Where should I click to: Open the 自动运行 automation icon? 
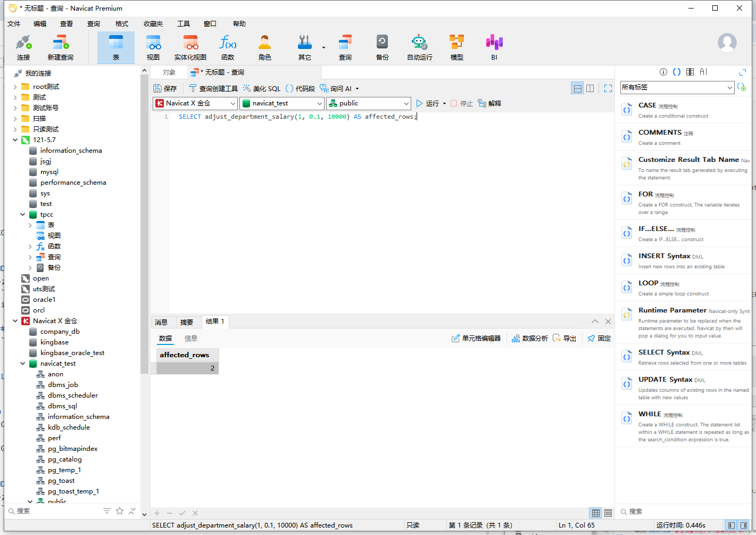tap(420, 48)
